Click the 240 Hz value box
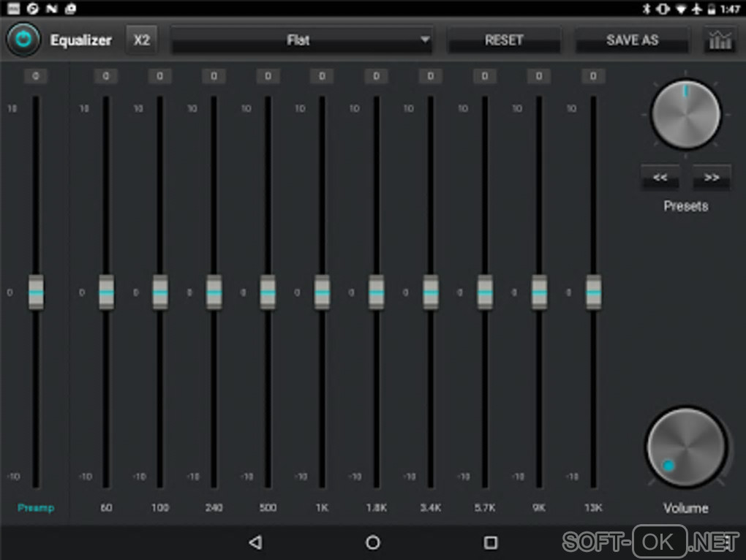The height and width of the screenshot is (560, 746). pyautogui.click(x=214, y=76)
